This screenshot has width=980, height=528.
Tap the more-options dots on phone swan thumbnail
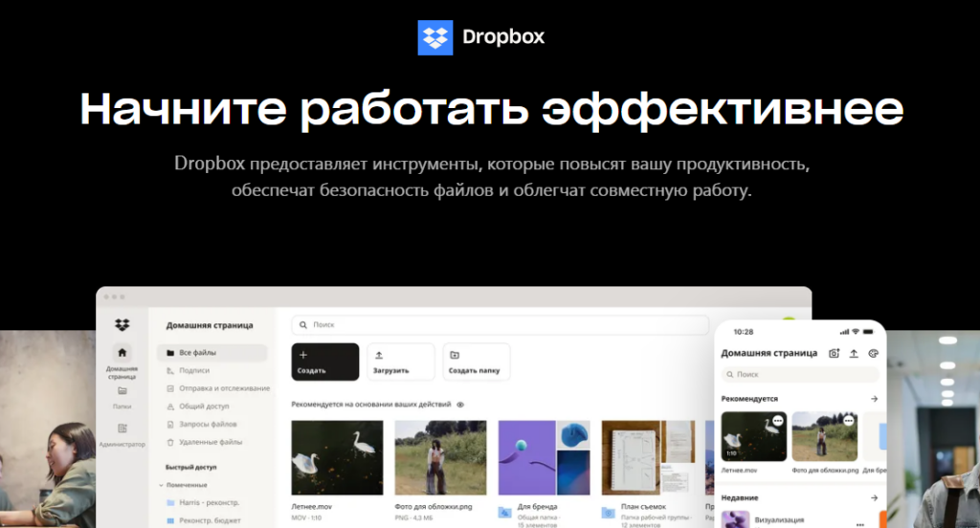coord(777,421)
